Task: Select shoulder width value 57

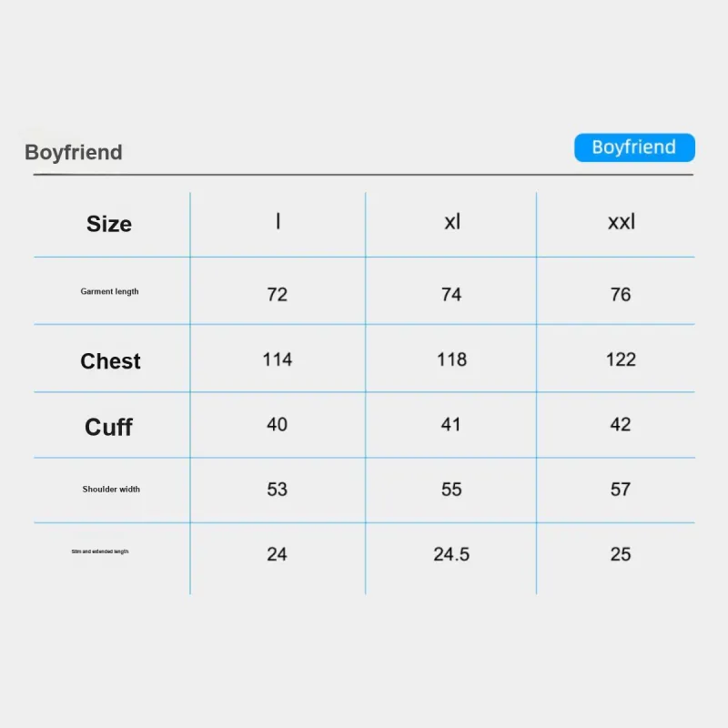Action: point(621,490)
